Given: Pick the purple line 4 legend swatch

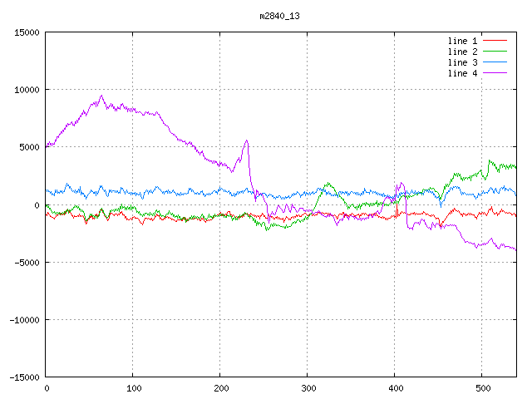Looking at the screenshot, I should (495, 73).
